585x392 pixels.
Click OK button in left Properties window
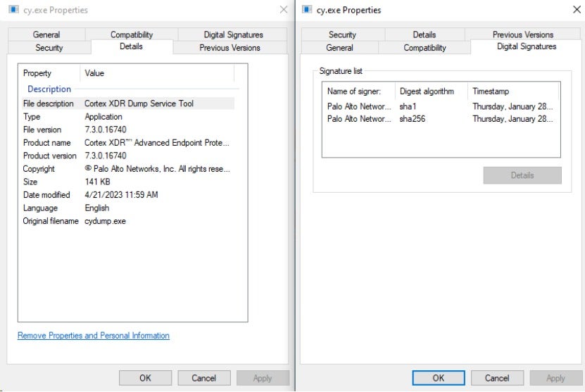(145, 378)
